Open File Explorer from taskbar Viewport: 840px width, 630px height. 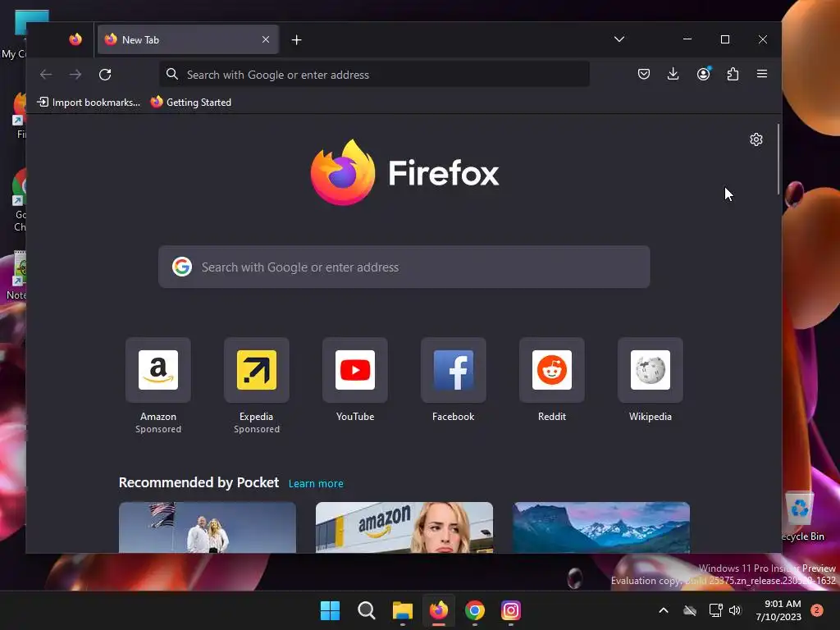pyautogui.click(x=402, y=610)
